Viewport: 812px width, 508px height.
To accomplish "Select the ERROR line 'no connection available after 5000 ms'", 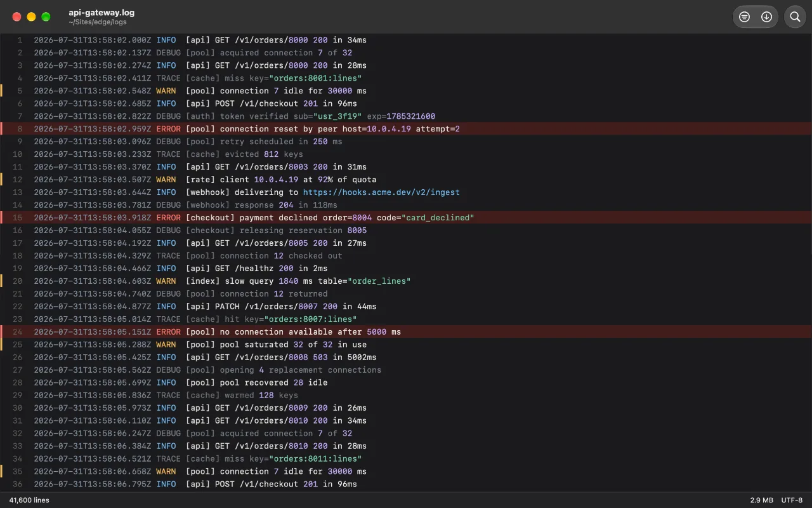I will [406, 332].
